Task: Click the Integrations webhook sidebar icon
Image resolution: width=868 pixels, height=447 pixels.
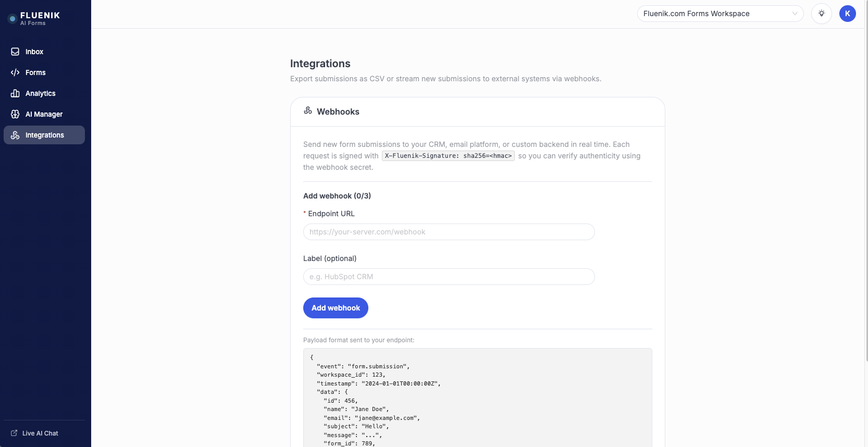Action: click(x=15, y=135)
